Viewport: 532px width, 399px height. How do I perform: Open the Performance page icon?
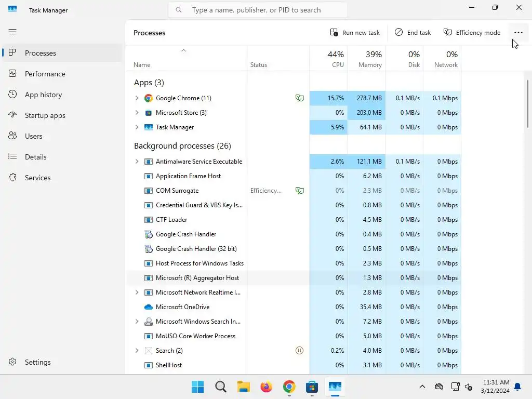(12, 73)
